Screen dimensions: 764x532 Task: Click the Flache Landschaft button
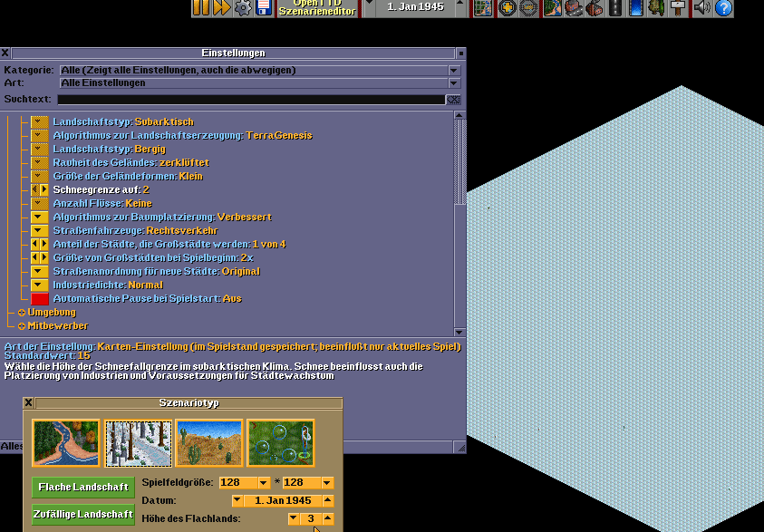[83, 488]
